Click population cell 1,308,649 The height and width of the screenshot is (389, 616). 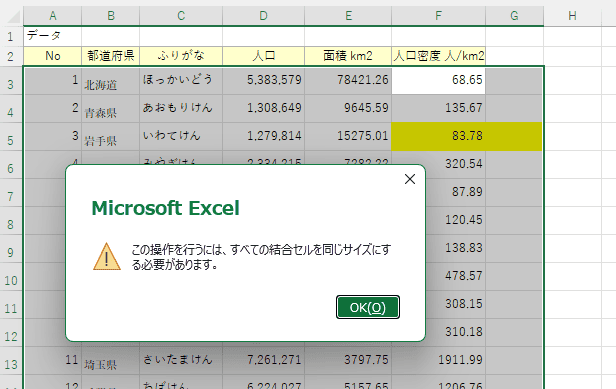click(264, 108)
